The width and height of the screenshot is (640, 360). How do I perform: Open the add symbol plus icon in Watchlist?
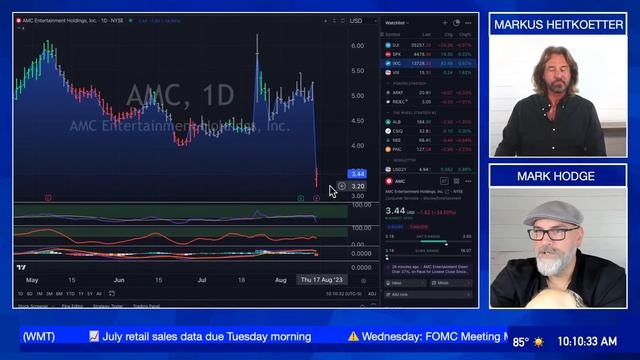point(445,23)
